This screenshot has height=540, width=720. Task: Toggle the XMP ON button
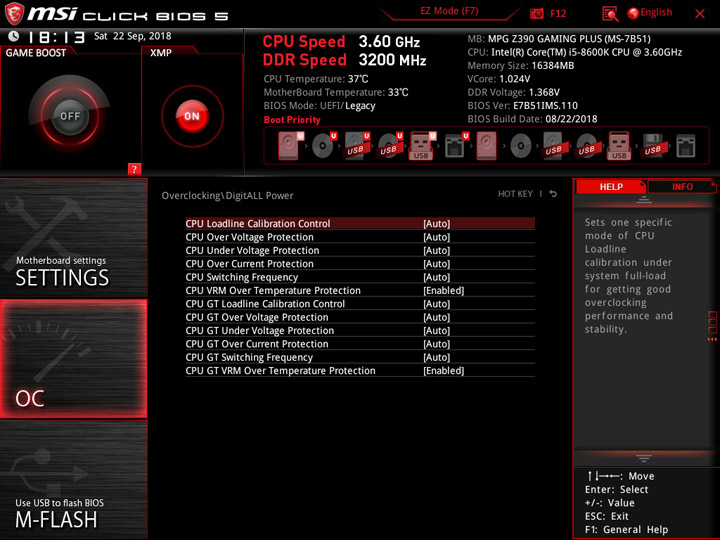(x=192, y=116)
